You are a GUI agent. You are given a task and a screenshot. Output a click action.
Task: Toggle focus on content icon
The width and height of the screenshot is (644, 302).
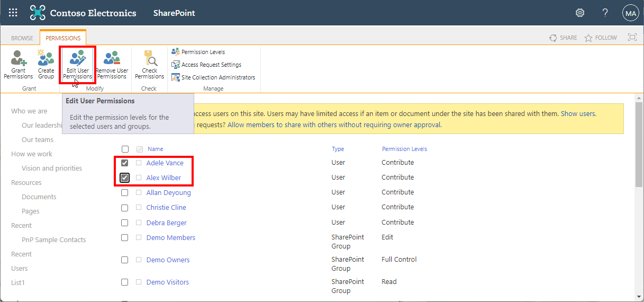632,38
